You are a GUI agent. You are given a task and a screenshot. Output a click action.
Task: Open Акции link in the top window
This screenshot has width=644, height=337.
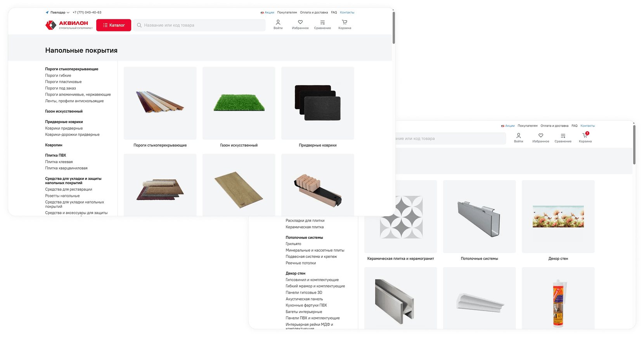269,12
